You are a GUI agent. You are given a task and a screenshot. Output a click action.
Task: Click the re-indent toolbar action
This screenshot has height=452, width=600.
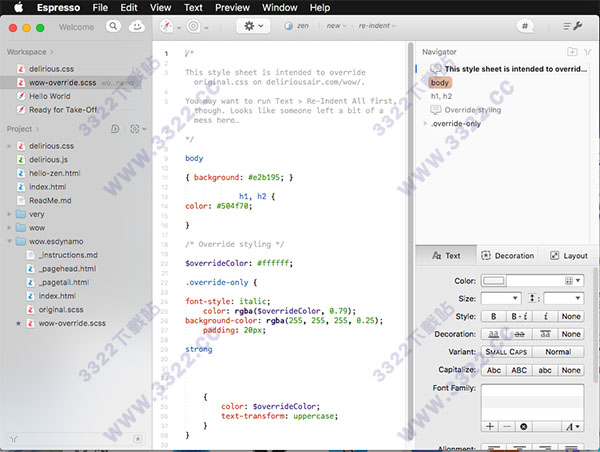point(375,26)
